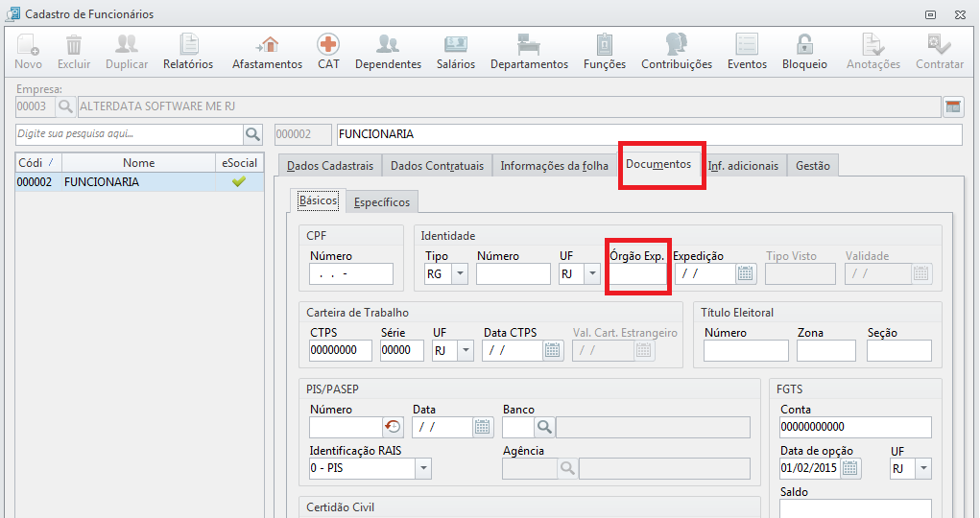Click the employee name field FUNCIONARIA
980x518 pixels.
650,134
